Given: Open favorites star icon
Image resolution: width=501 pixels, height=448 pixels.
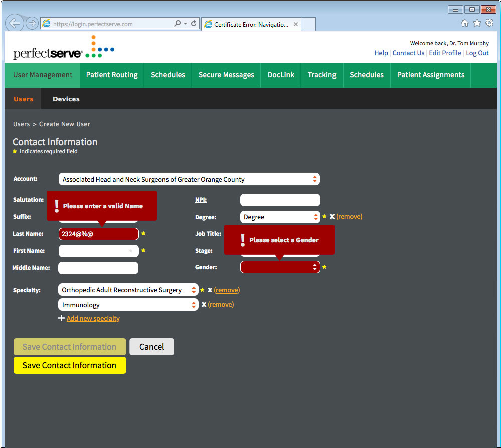Looking at the screenshot, I should point(477,23).
